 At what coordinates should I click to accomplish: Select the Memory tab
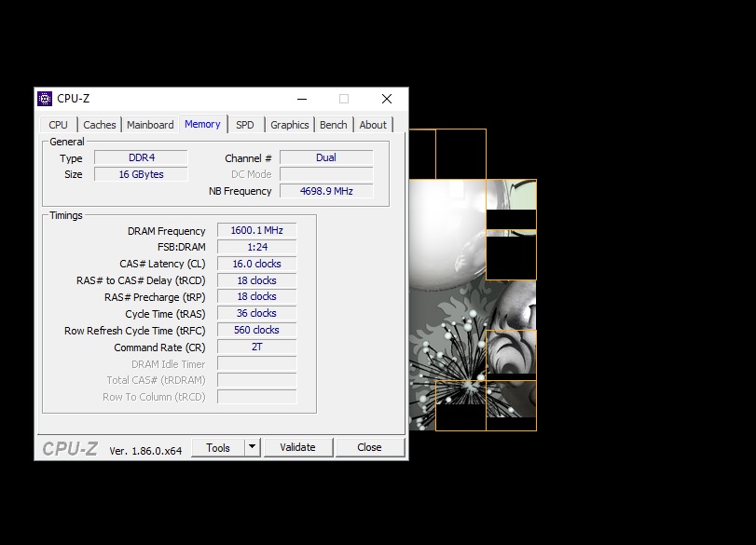pyautogui.click(x=202, y=124)
